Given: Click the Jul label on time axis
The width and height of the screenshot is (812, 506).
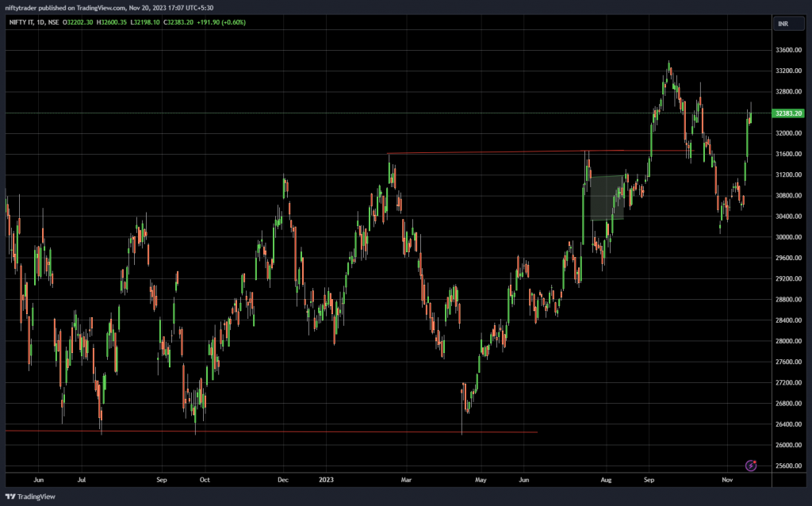Looking at the screenshot, I should click(x=82, y=480).
